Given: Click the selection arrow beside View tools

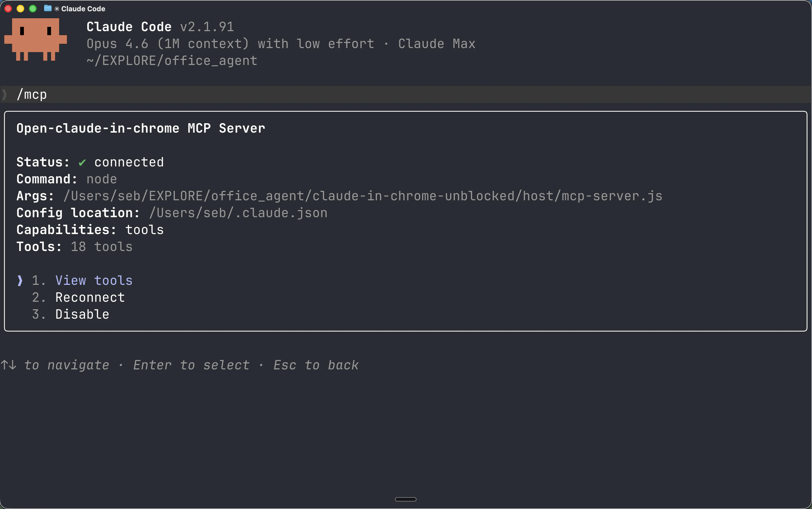Looking at the screenshot, I should pos(20,281).
